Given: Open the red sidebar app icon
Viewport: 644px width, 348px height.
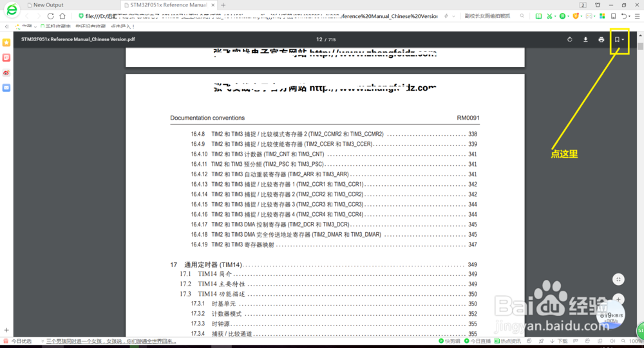Looking at the screenshot, I should (x=6, y=57).
